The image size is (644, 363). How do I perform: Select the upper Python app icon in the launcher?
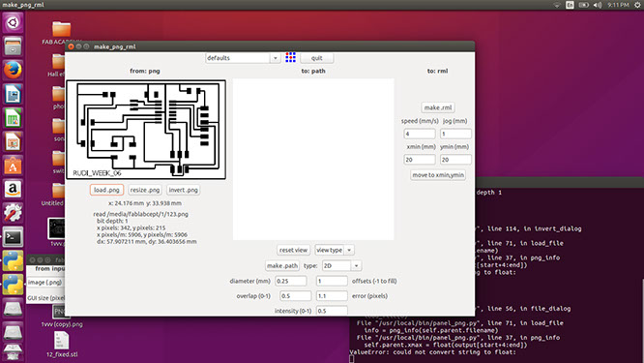[x=13, y=261]
